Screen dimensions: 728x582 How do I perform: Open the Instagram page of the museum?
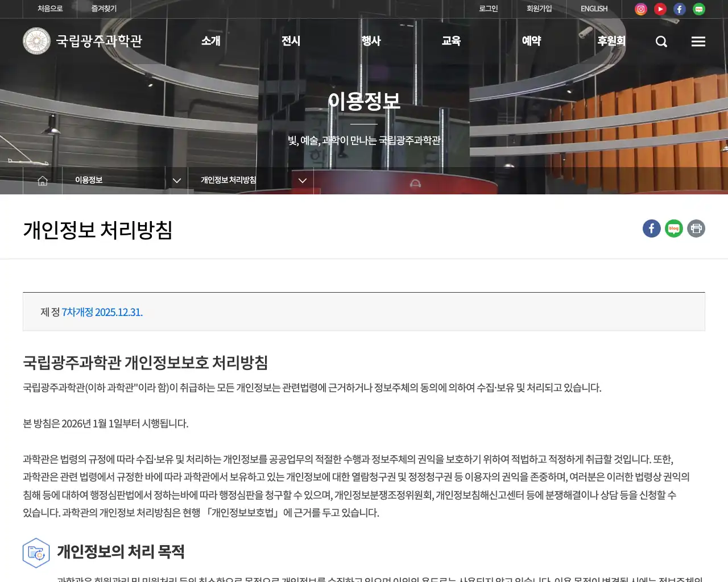(x=640, y=9)
